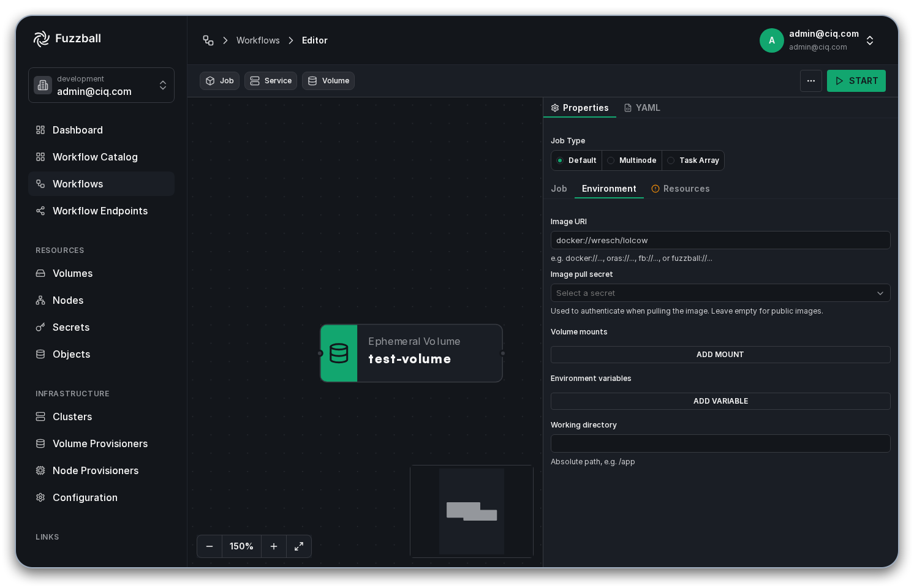914x588 pixels.
Task: Open Configuration settings page
Action: 101,497
